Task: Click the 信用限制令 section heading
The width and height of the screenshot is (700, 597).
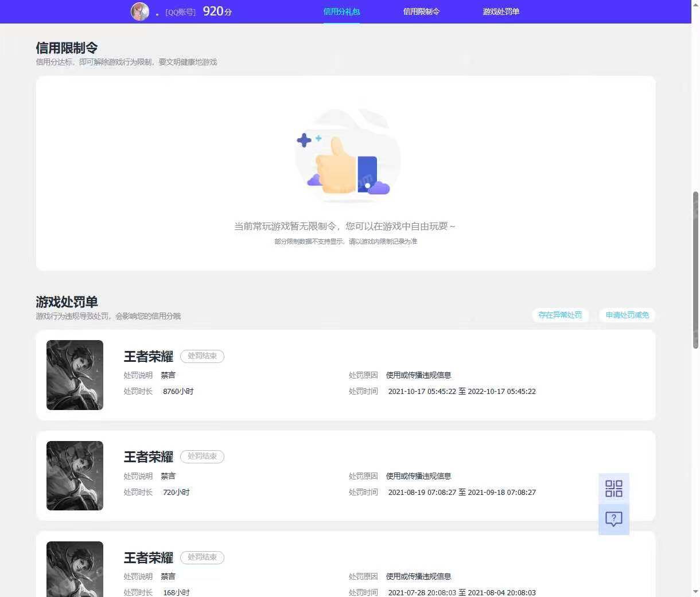Action: click(x=67, y=48)
